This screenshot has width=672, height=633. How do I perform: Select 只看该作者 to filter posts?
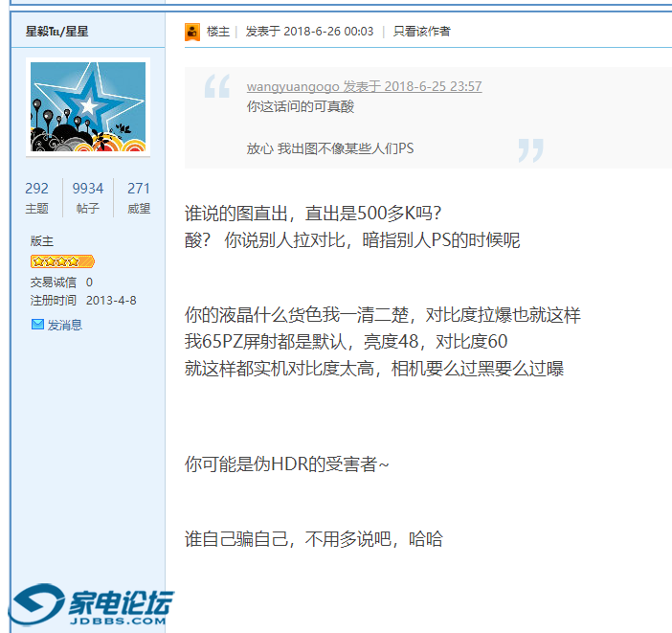coord(421,32)
